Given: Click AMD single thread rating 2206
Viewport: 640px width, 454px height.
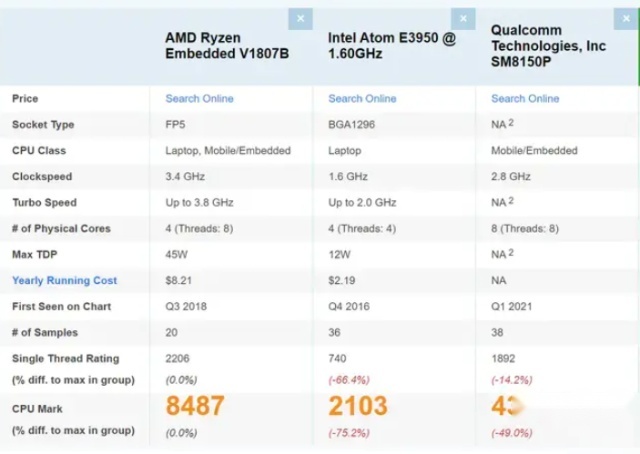Looking at the screenshot, I should (x=177, y=358).
